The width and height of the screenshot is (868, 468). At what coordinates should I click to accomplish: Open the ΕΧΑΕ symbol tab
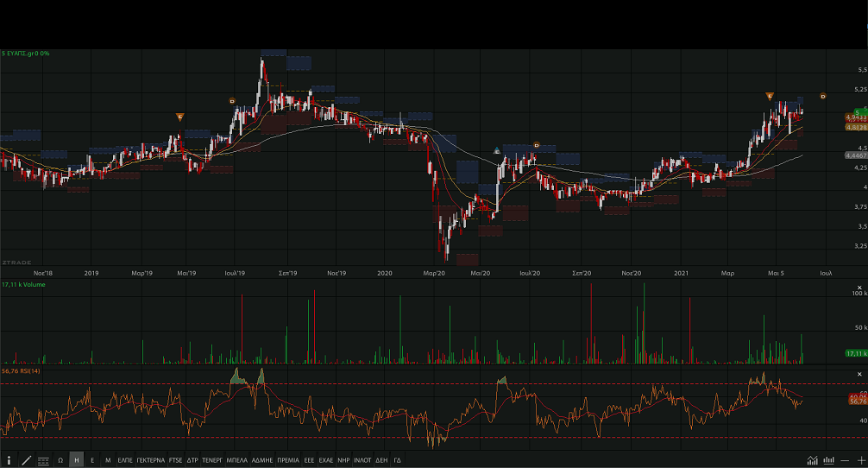[x=326, y=460]
